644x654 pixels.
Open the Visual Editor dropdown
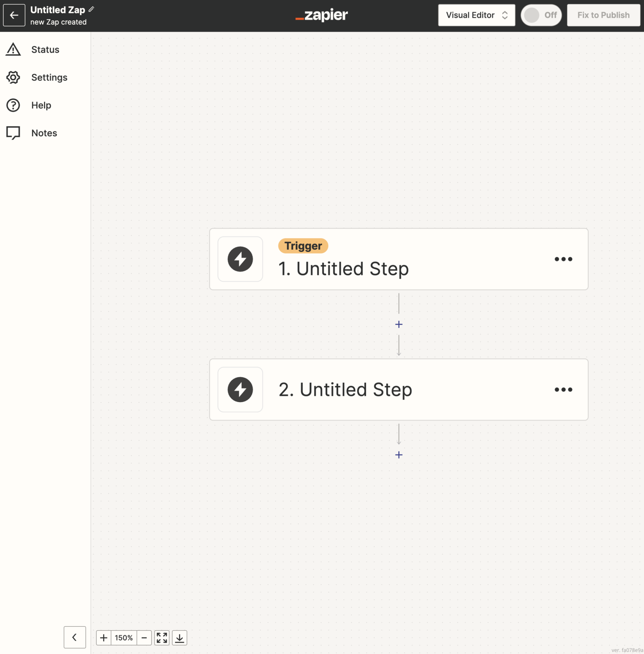click(x=476, y=15)
